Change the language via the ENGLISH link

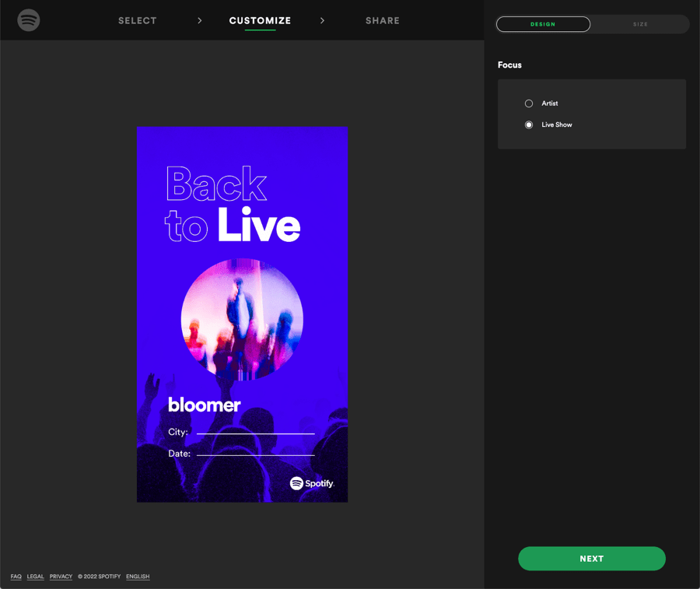coord(138,576)
